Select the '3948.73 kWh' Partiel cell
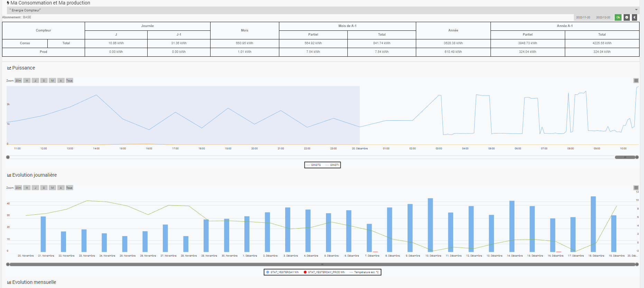Screen dimensions: 644x288 coord(528,43)
